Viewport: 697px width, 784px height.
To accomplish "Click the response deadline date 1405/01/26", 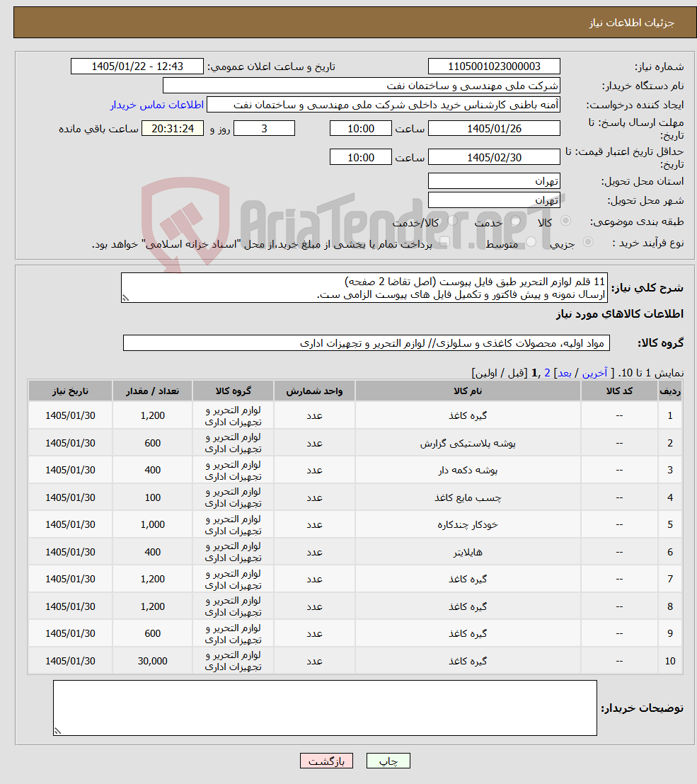I will click(x=494, y=129).
